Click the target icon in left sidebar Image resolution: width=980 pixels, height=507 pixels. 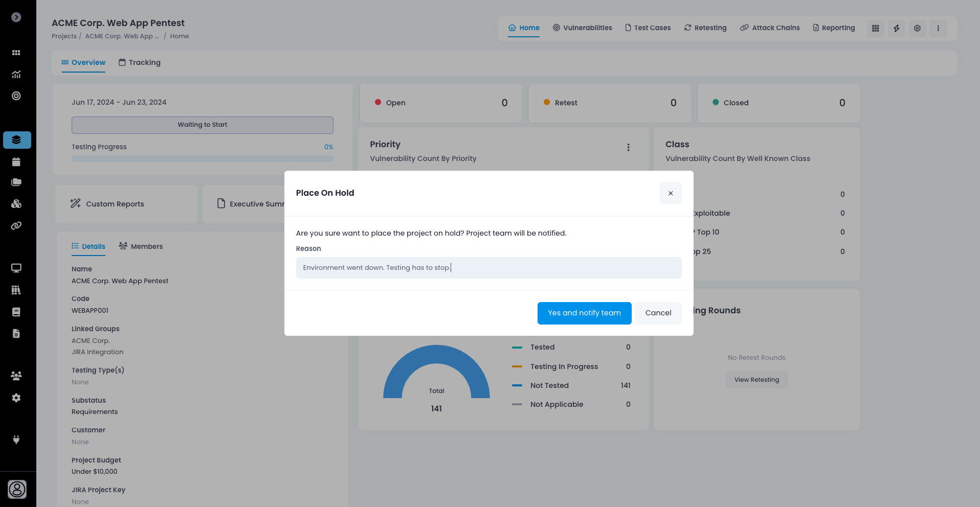point(16,96)
